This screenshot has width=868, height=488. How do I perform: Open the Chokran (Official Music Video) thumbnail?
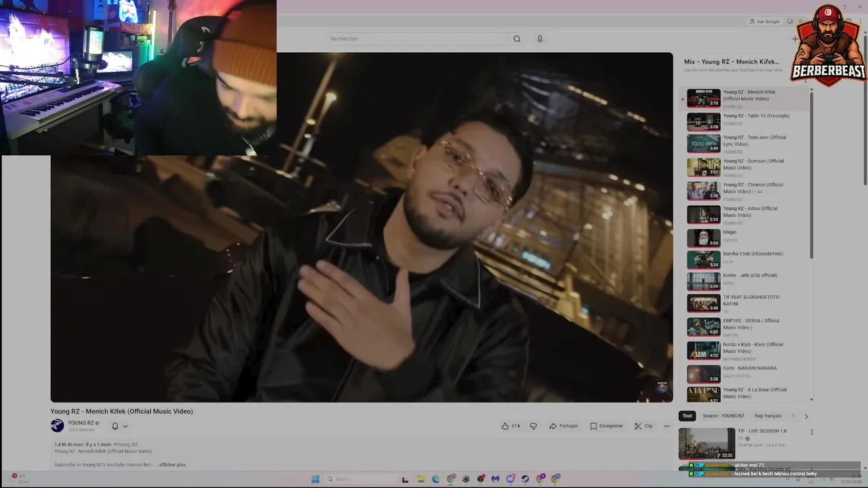click(703, 191)
